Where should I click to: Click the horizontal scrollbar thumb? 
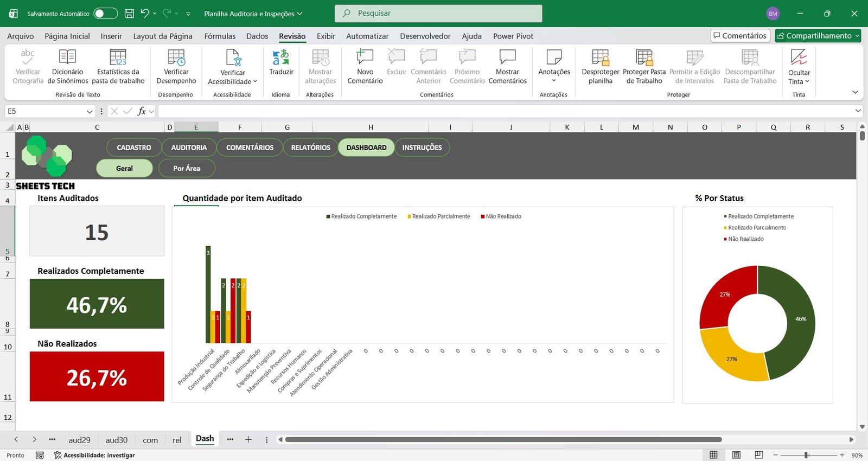[503, 439]
